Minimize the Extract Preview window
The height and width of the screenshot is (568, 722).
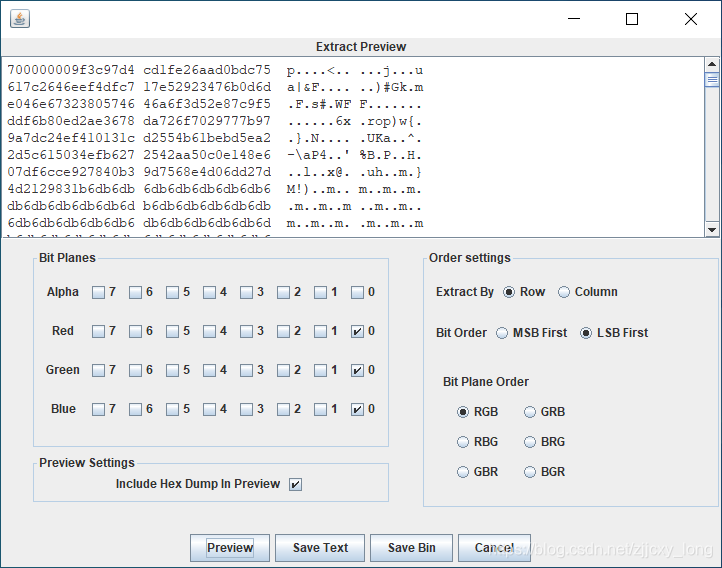coord(574,19)
